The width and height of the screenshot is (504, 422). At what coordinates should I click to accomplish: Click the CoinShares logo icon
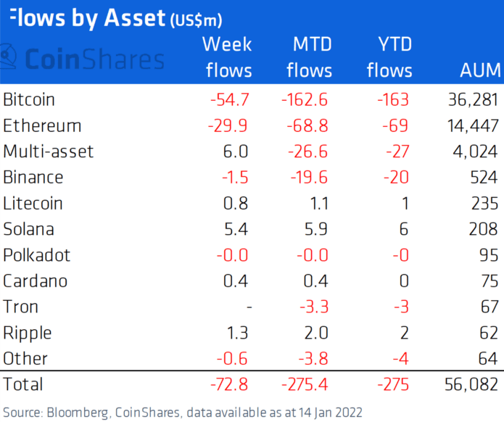point(9,58)
